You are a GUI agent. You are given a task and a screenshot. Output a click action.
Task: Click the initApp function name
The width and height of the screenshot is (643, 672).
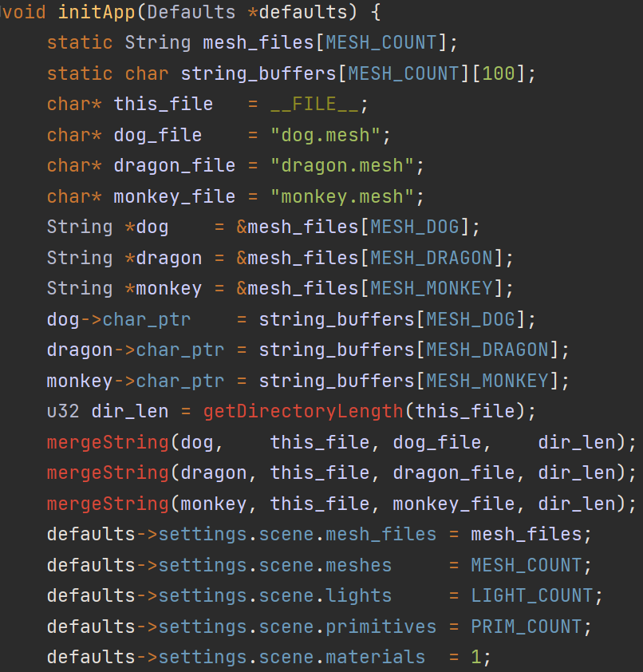97,12
